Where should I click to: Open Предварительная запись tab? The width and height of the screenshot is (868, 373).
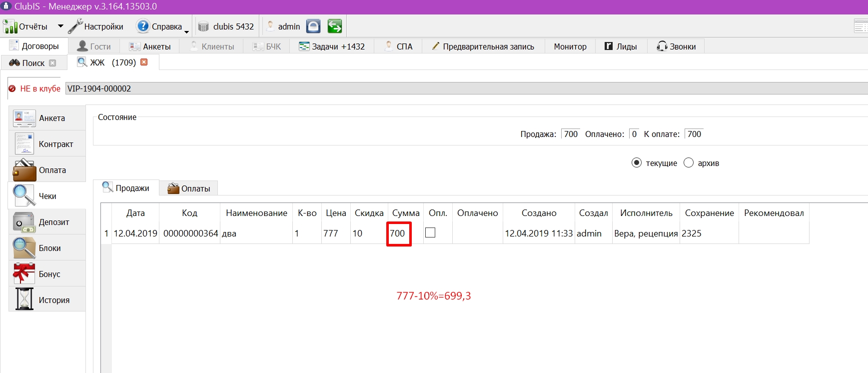point(483,46)
